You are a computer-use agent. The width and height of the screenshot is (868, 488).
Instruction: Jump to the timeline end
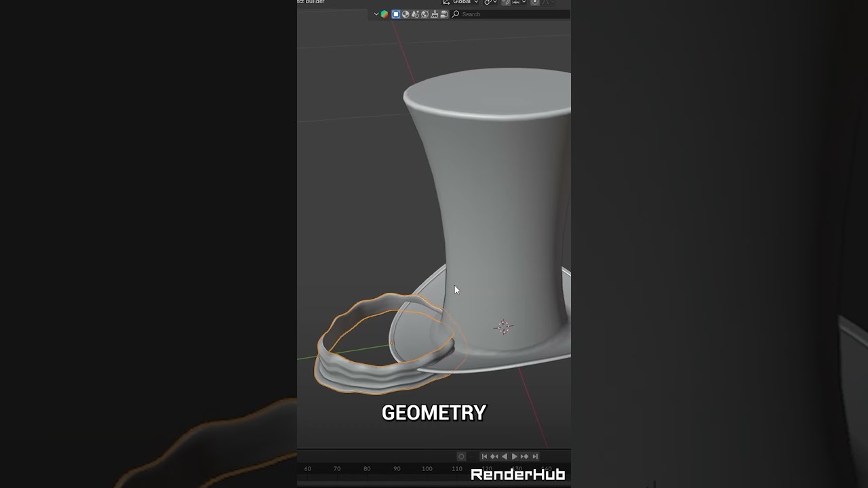tap(535, 456)
